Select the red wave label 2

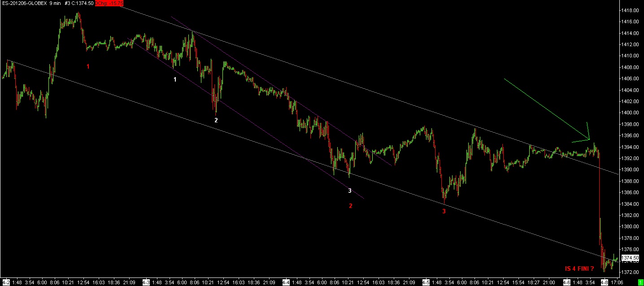point(351,206)
